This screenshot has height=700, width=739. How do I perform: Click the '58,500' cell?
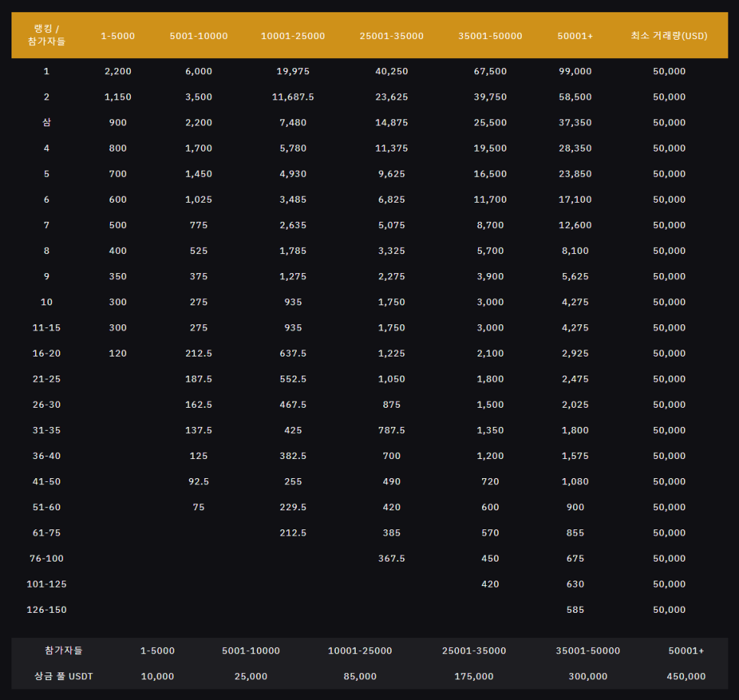click(x=575, y=96)
